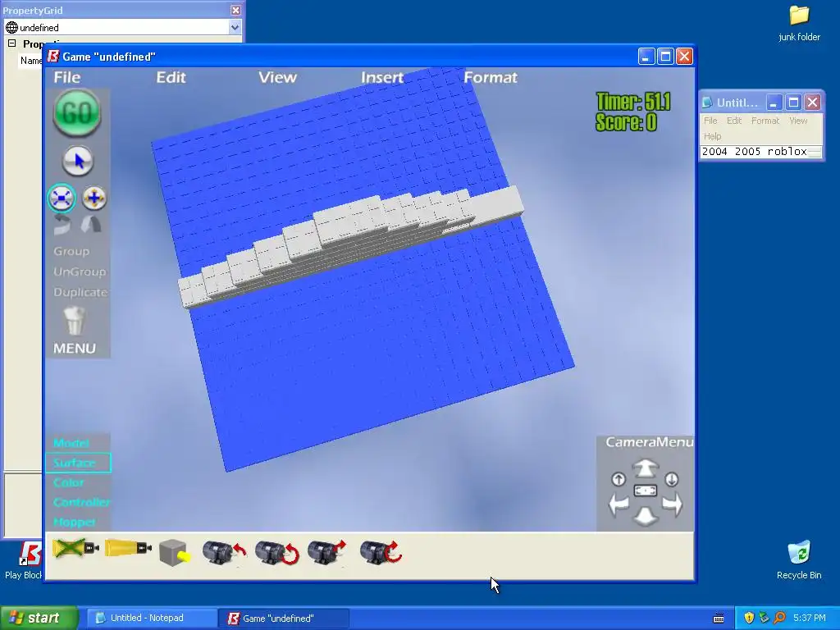Screen dimensions: 840x630
Task: Open Notepad's File menu
Action: [710, 121]
